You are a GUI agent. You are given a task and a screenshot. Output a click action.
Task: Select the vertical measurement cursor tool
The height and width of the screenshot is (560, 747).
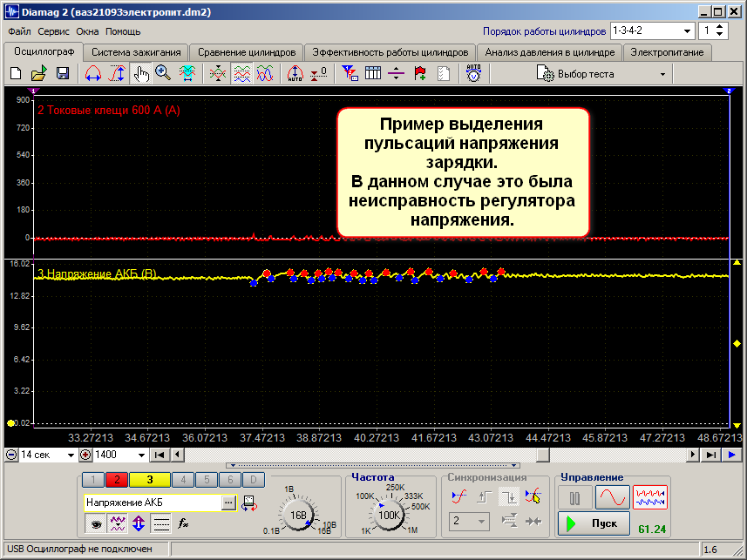(117, 73)
